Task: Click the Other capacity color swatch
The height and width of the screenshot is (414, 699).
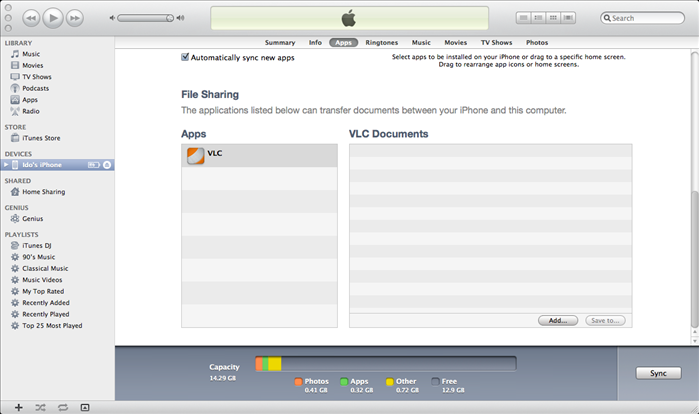Action: click(390, 381)
